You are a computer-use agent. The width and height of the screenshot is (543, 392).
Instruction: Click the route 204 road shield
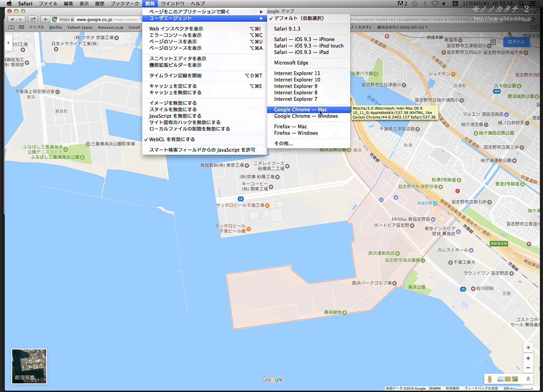point(497,91)
